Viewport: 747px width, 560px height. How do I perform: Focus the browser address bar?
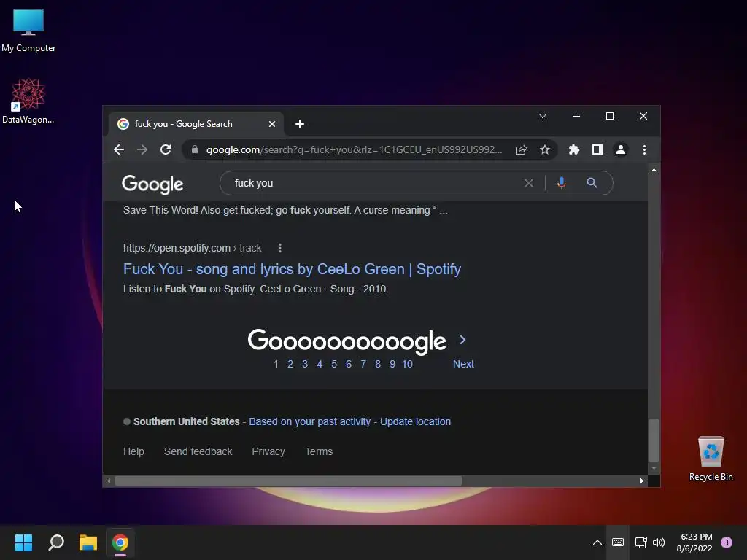click(x=354, y=149)
